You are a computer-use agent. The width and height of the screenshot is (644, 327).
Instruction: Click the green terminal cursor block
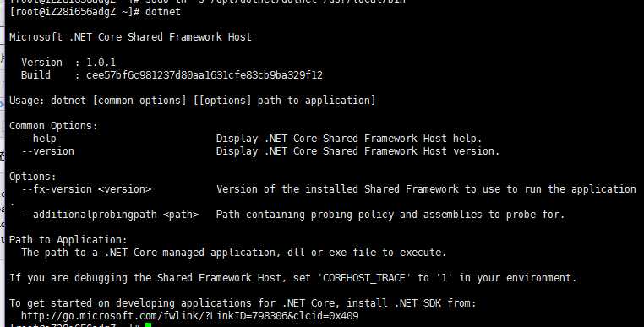(x=148, y=325)
